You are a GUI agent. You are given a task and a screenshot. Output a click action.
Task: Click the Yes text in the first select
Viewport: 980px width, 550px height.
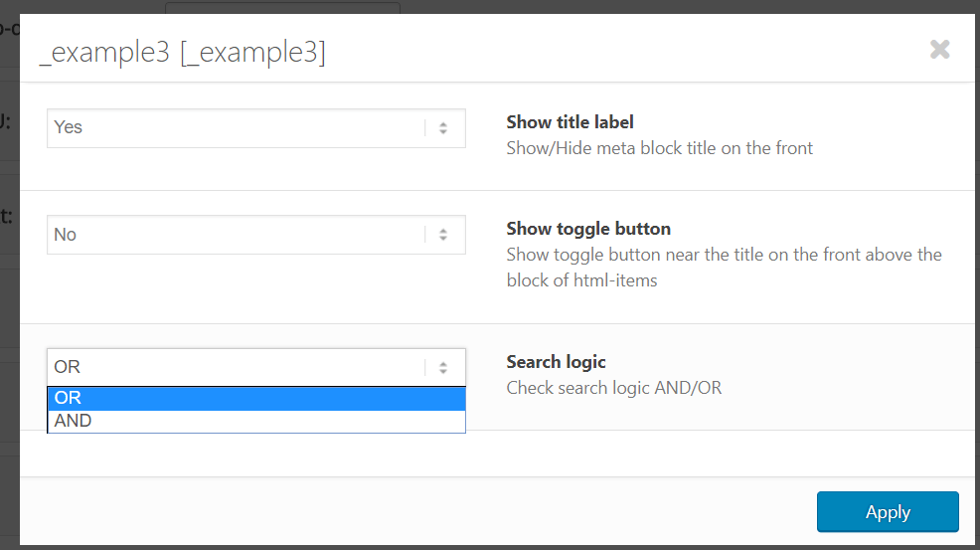tap(69, 128)
